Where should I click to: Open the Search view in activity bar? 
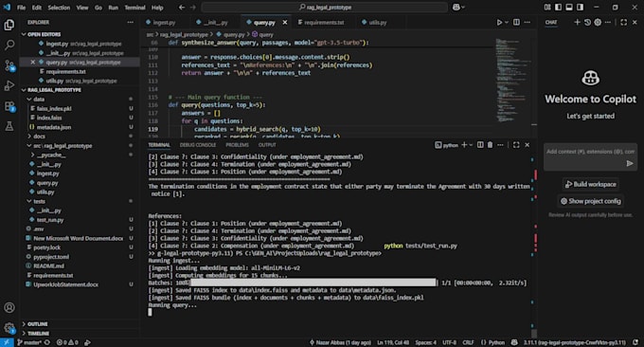coord(9,45)
